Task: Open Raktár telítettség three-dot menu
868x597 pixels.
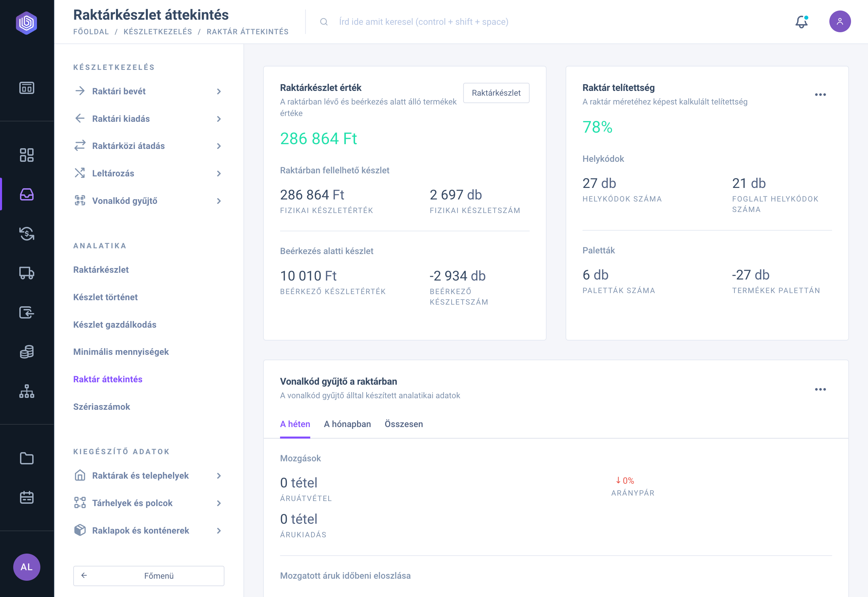Action: click(820, 95)
